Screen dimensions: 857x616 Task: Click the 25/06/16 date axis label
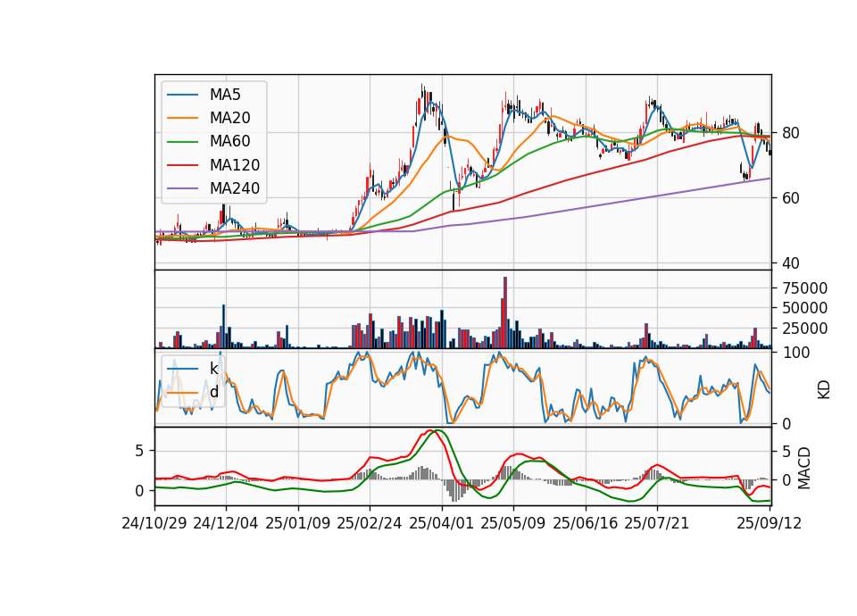pos(586,523)
